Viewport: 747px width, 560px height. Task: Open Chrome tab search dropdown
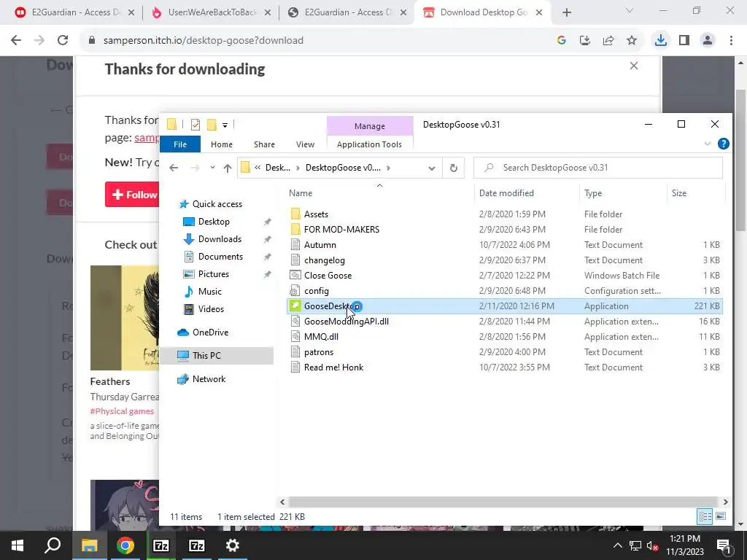pos(630,10)
